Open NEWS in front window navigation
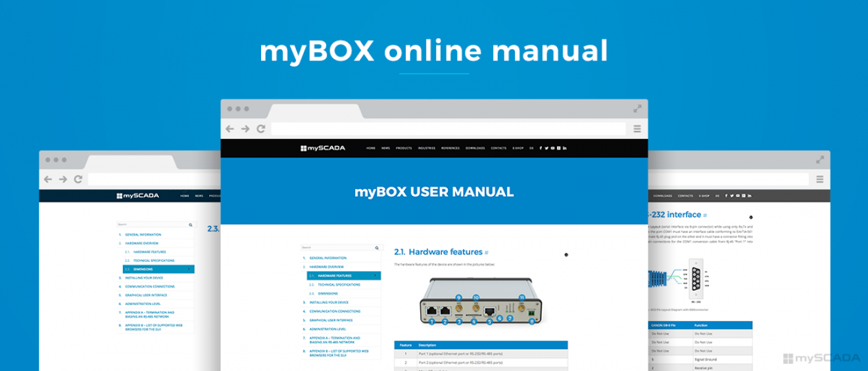Viewport: 868px width, 371px height. pyautogui.click(x=385, y=148)
